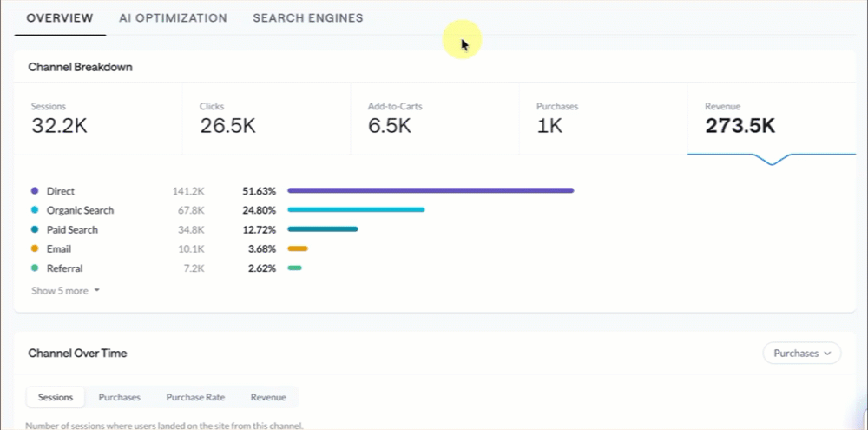868x430 pixels.
Task: Expand the Show 5 more list
Action: click(65, 290)
